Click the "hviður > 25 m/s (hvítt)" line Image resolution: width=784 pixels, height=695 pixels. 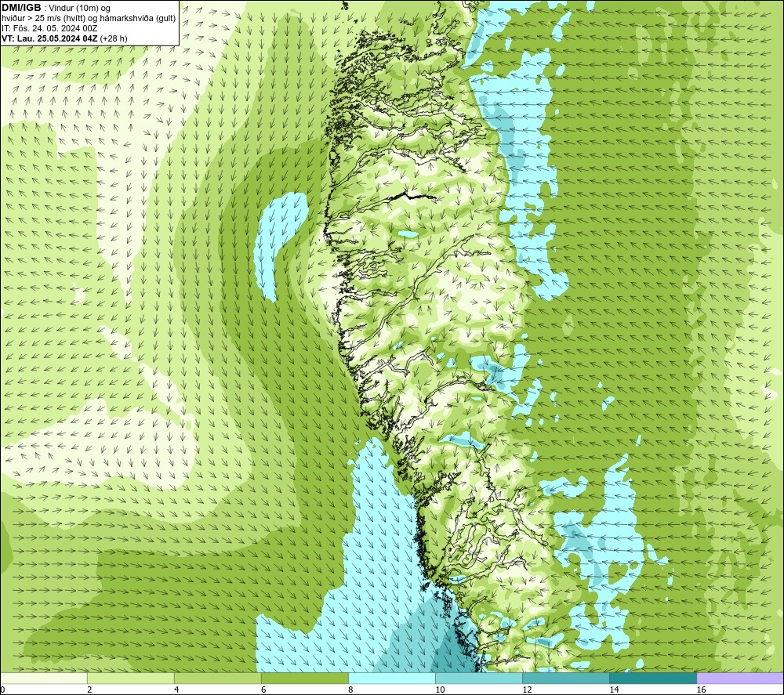(x=43, y=19)
